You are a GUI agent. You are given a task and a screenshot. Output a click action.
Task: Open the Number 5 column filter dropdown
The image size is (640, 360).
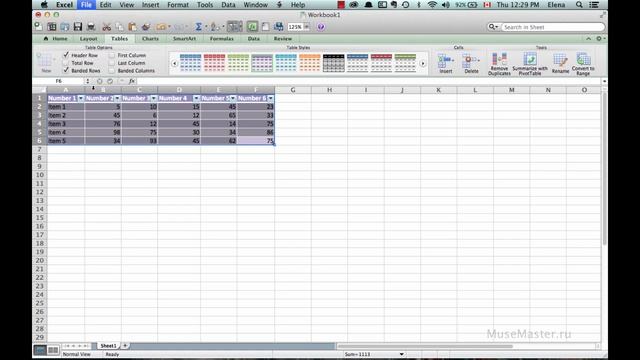point(233,98)
